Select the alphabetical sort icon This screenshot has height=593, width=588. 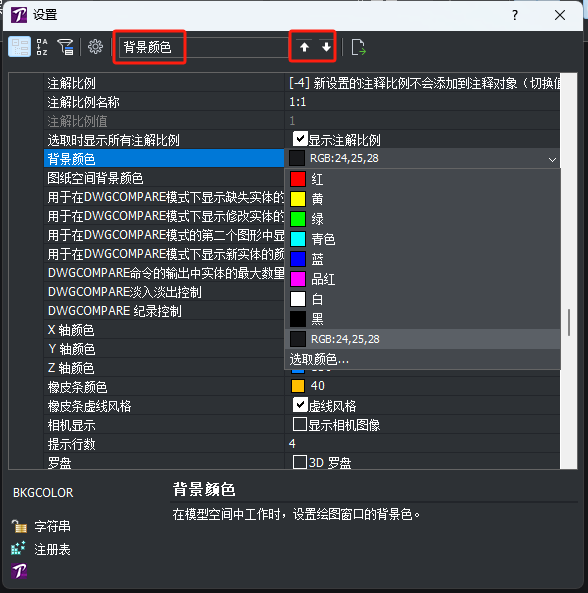coord(42,47)
